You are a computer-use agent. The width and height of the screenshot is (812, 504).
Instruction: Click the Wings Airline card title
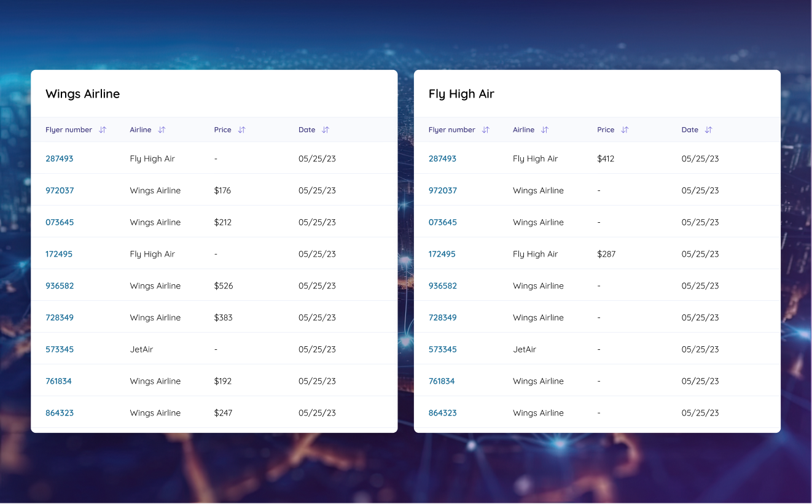tap(83, 94)
